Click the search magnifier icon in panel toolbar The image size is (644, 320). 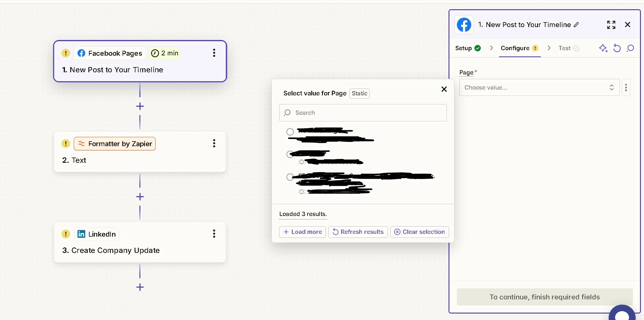(x=630, y=48)
